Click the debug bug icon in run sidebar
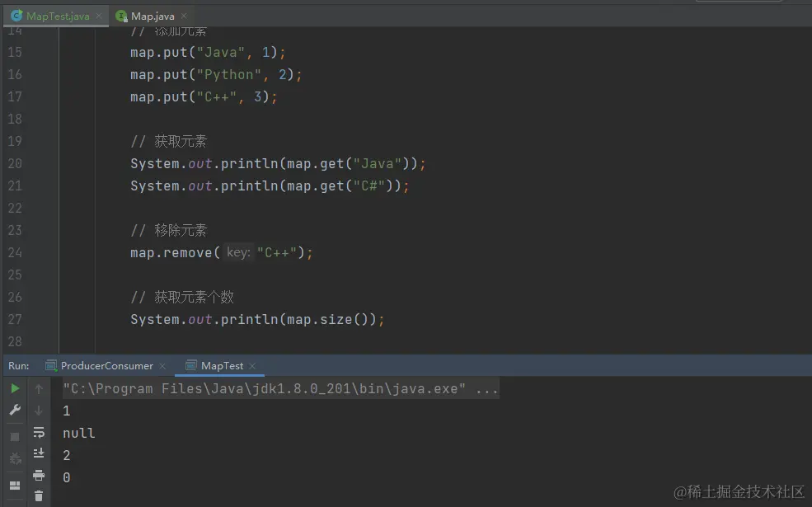This screenshot has width=812, height=507. coord(15,459)
